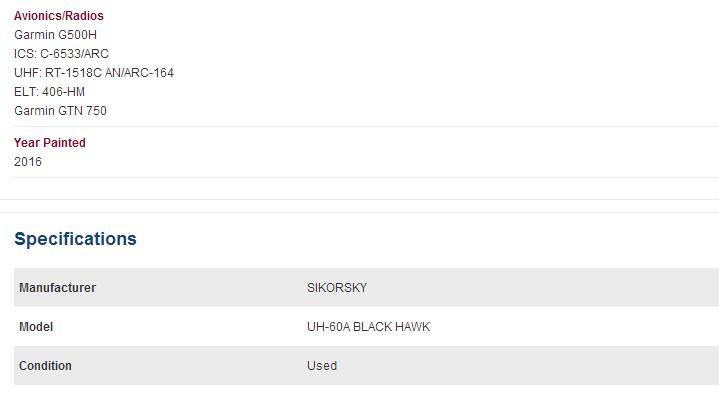The image size is (719, 398).
Task: Click the Year Painted heading
Action: (50, 143)
